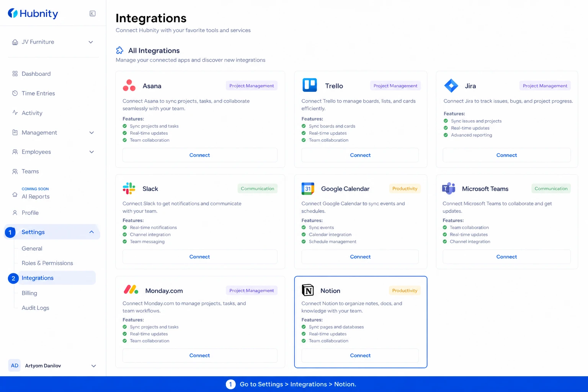Click the Management clipboard icon
Viewport: 588px width, 392px height.
(x=15, y=132)
